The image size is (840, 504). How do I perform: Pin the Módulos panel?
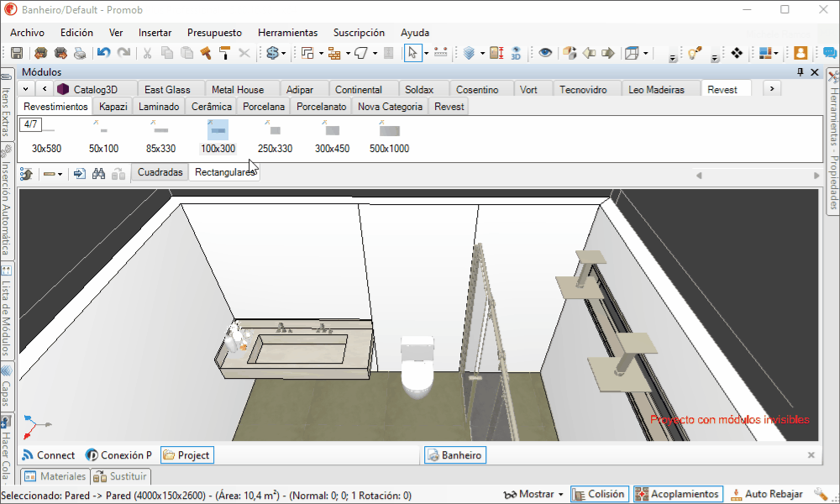pyautogui.click(x=801, y=71)
